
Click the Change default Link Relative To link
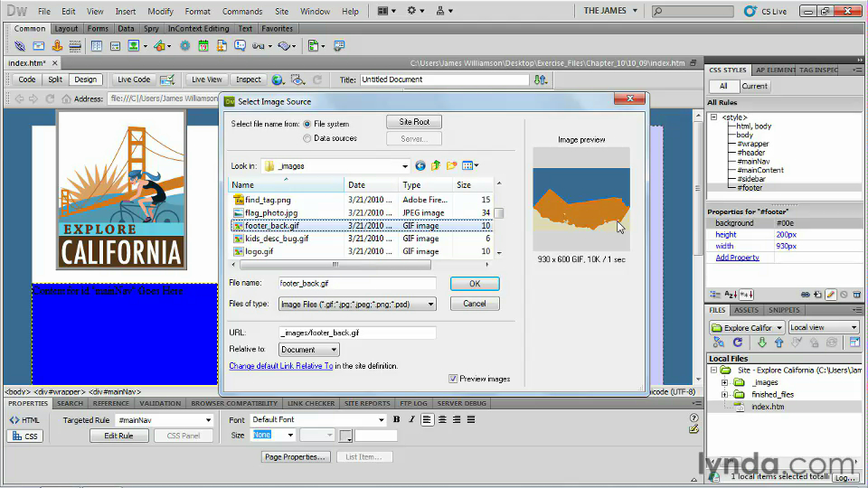click(281, 366)
